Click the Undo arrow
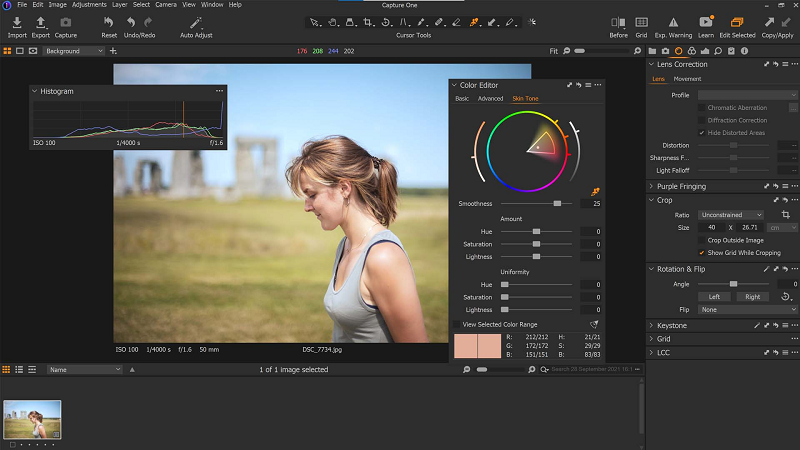 tap(131, 22)
